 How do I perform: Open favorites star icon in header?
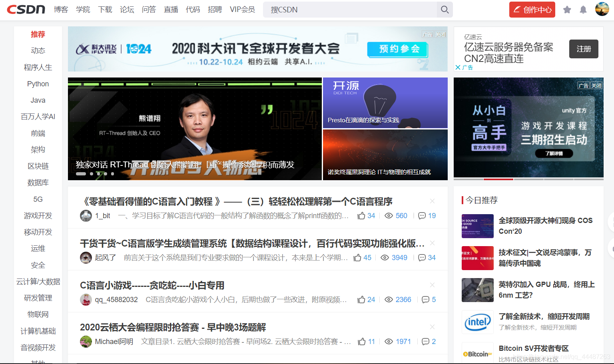pos(567,10)
